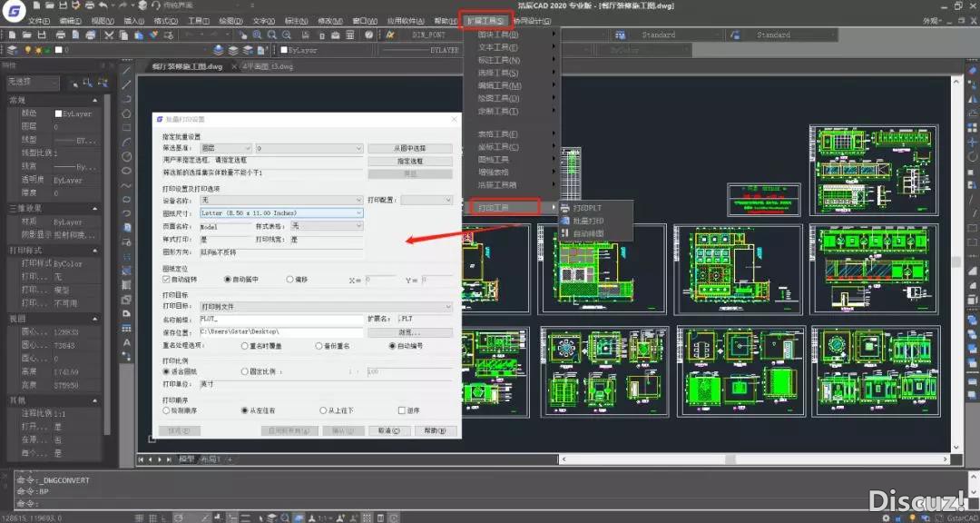Toggle the 自动旋转 checkbox
This screenshot has height=523, width=980.
tap(166, 280)
